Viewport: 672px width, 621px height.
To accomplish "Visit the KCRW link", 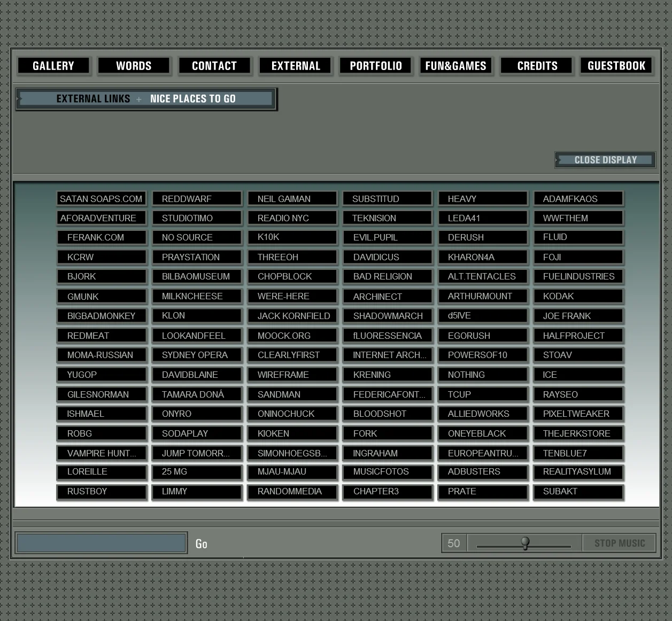I will pyautogui.click(x=102, y=257).
